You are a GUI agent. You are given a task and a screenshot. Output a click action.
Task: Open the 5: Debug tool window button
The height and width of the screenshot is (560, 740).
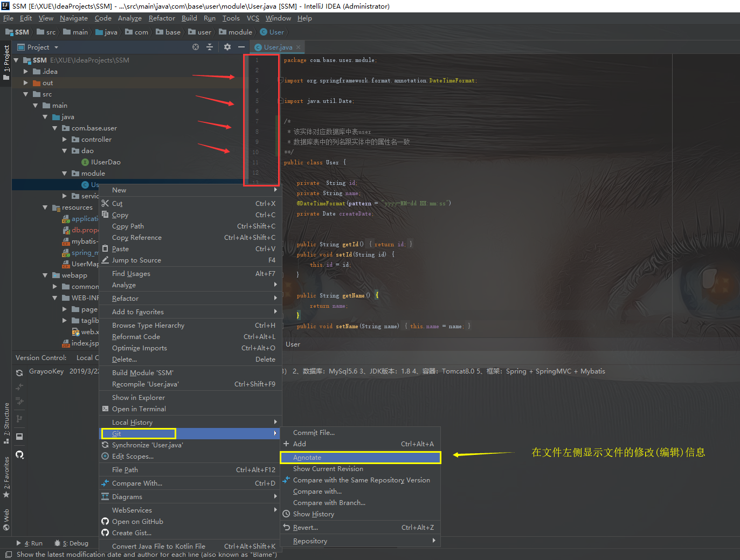click(x=72, y=543)
